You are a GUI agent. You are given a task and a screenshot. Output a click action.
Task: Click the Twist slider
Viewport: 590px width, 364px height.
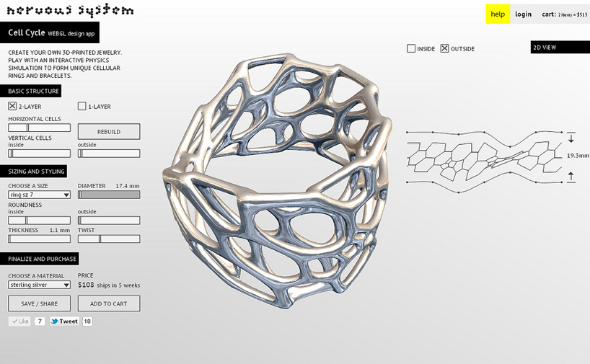[109, 239]
